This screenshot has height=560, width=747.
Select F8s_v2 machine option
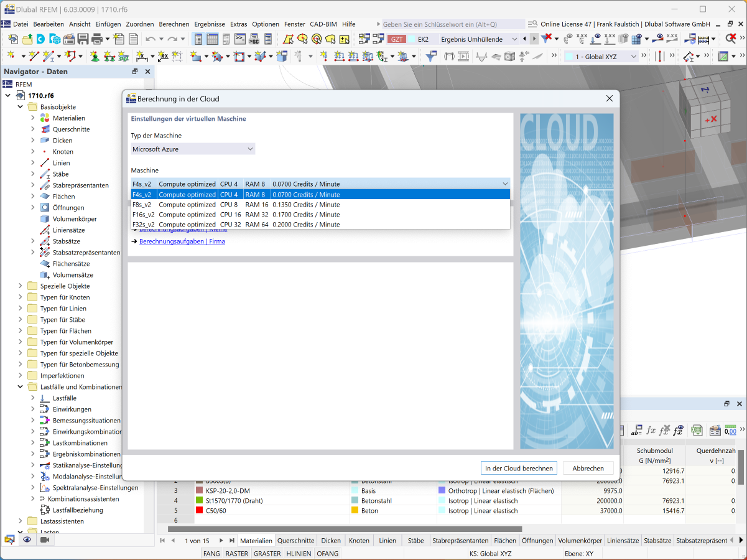pyautogui.click(x=320, y=204)
